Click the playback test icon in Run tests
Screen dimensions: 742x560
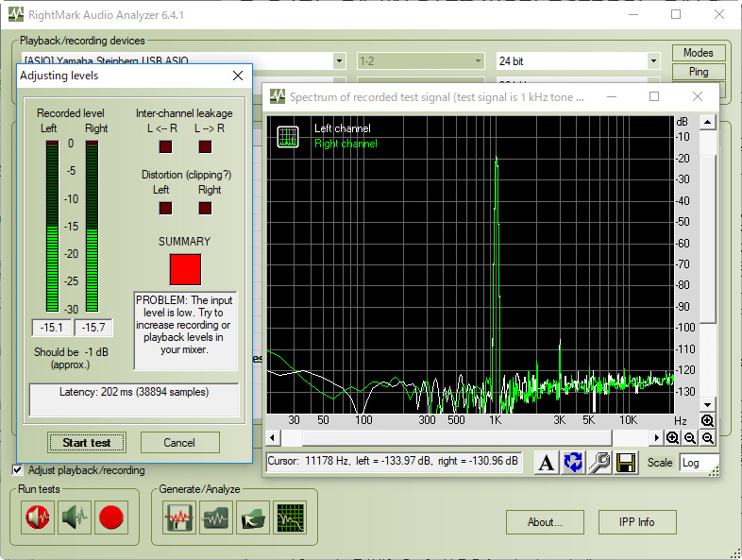38,518
